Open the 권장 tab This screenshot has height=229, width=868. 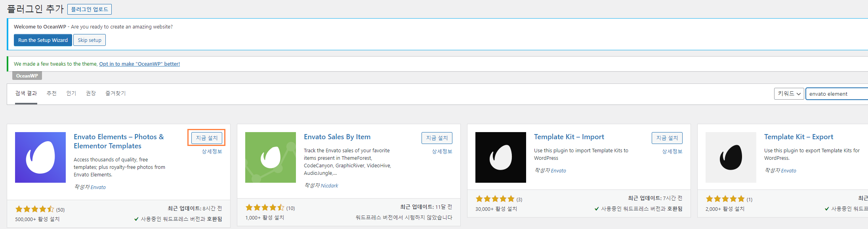tap(91, 93)
